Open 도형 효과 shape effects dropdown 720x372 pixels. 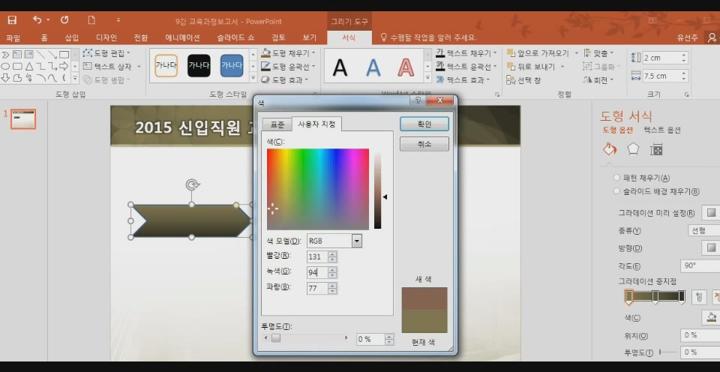click(284, 80)
